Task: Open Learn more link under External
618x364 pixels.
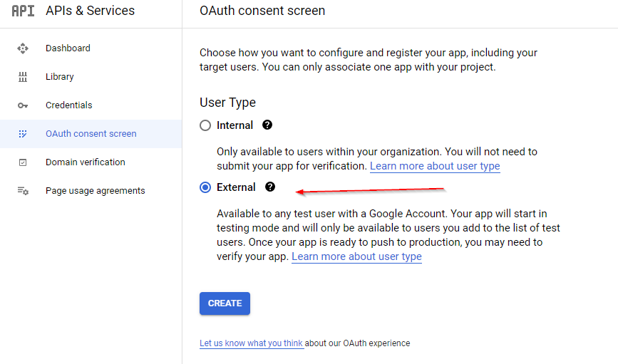Action: pyautogui.click(x=356, y=256)
